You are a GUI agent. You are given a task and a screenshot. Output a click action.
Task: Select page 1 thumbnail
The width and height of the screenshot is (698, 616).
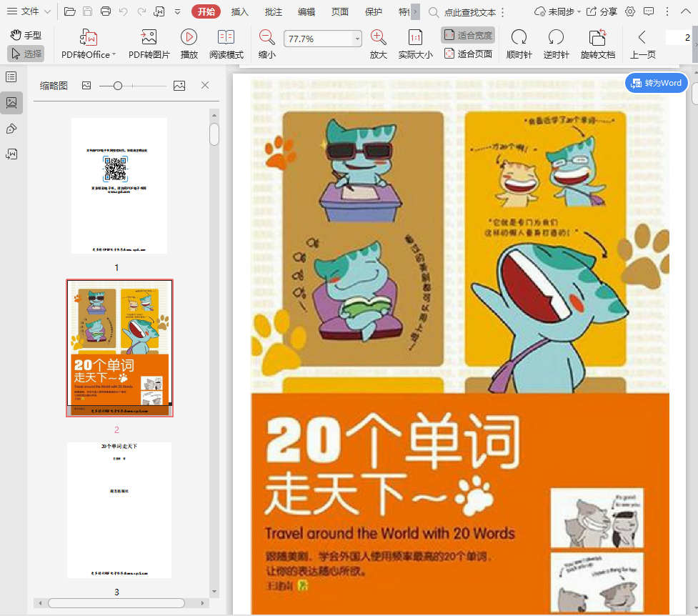click(119, 186)
